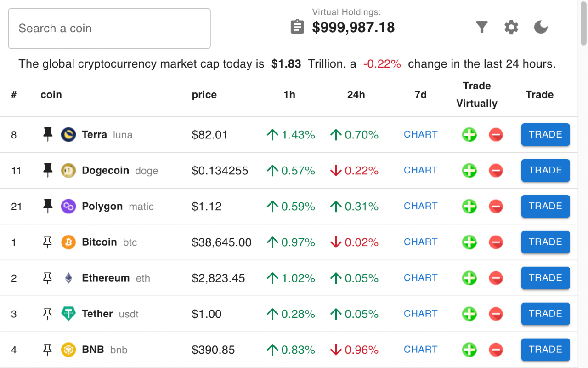Pin Tether to the top

[47, 314]
